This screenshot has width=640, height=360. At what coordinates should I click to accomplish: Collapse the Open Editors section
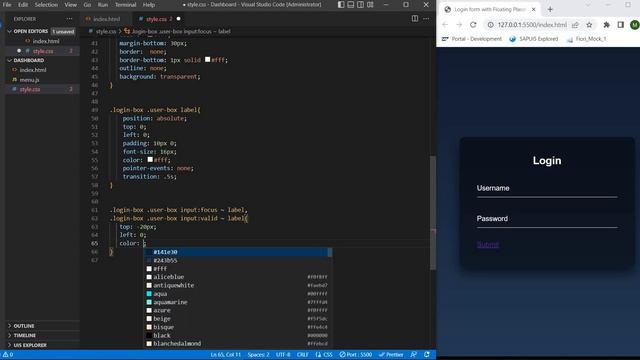click(x=41, y=31)
